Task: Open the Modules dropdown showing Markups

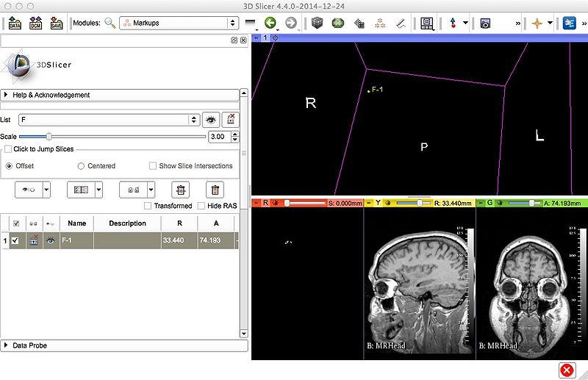Action: (x=179, y=23)
